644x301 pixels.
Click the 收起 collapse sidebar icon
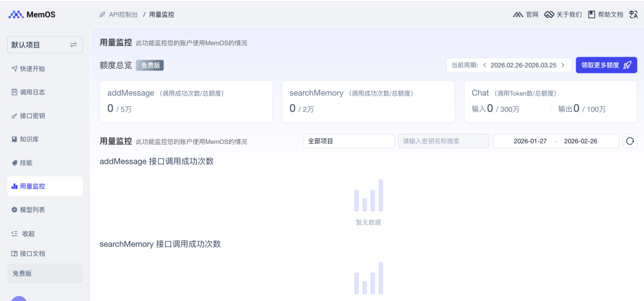coord(14,234)
